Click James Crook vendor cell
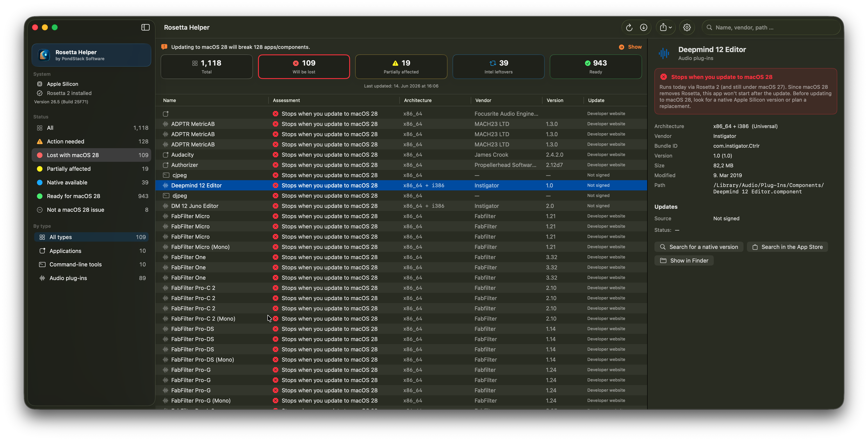 (491, 155)
